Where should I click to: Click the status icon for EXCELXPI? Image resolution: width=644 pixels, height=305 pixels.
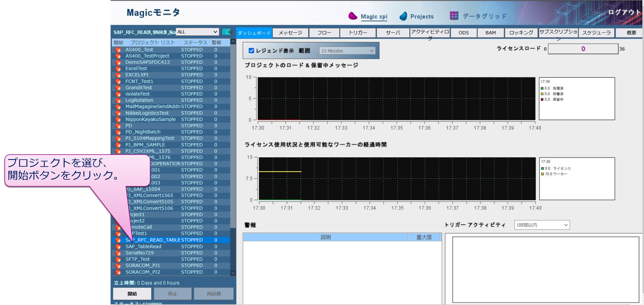point(118,75)
